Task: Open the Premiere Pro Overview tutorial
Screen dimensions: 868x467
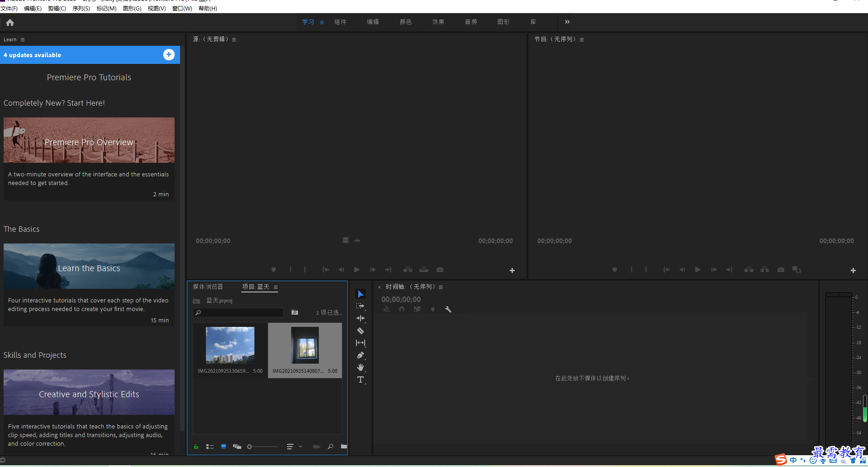Action: click(89, 140)
